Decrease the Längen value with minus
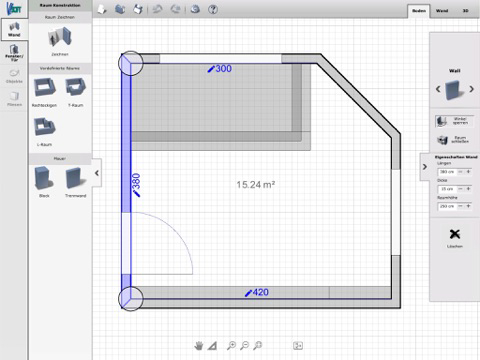 (x=460, y=172)
